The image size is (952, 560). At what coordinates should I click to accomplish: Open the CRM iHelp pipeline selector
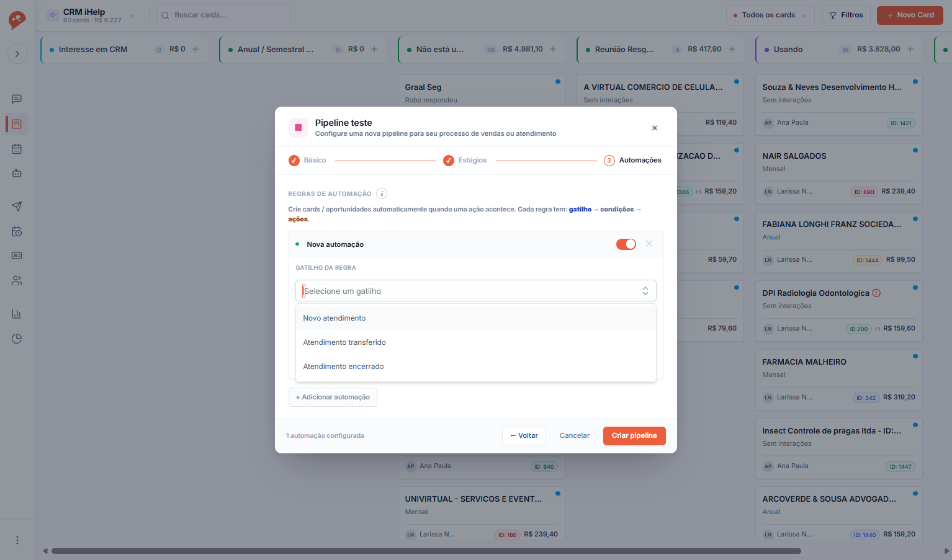point(91,16)
